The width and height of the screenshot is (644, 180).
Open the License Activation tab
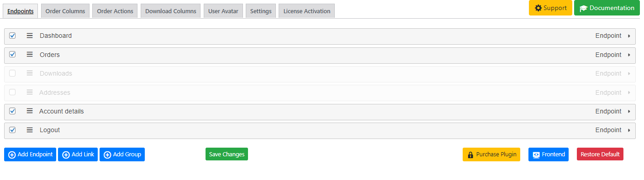click(x=307, y=11)
